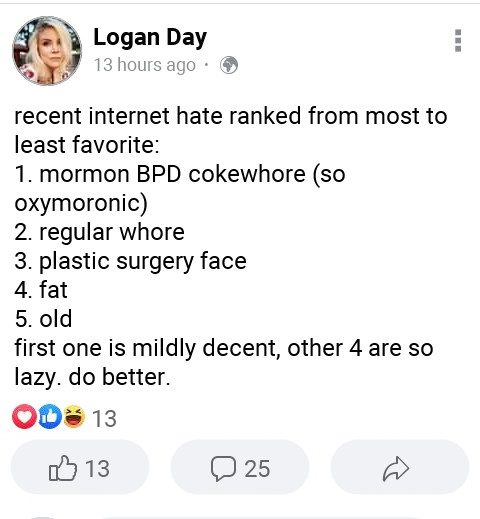This screenshot has width=480, height=519.
Task: Open Logan Day's profile picture
Action: (47, 51)
